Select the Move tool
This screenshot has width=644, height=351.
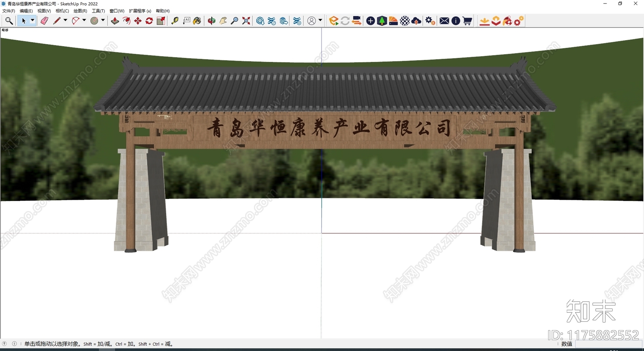[x=138, y=21]
